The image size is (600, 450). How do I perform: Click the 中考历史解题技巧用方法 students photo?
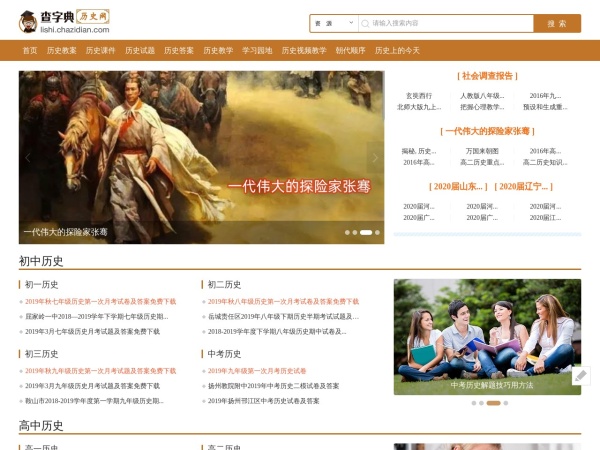[x=487, y=335]
